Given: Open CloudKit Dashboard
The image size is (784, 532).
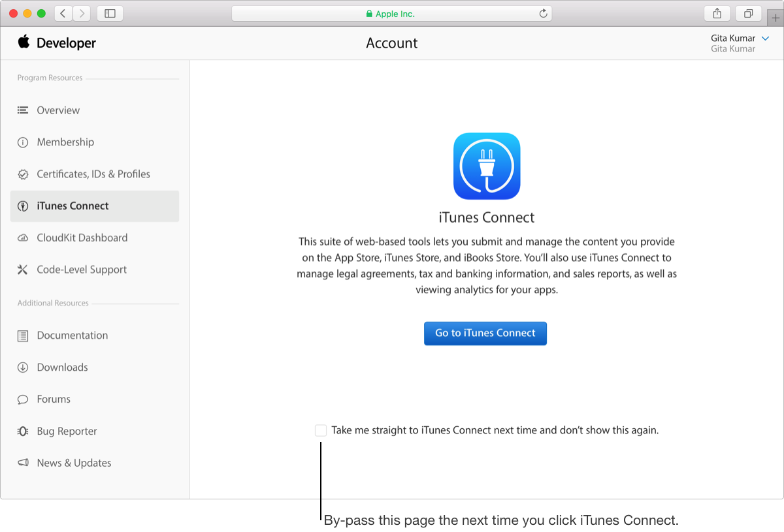Looking at the screenshot, I should click(x=82, y=238).
